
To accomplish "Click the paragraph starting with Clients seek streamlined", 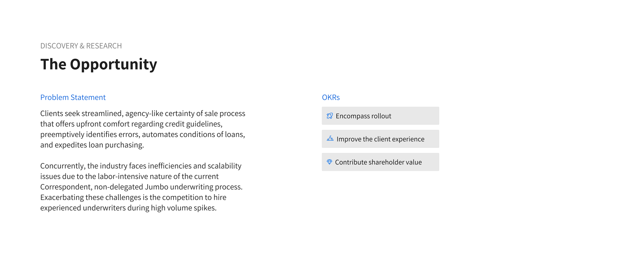I will pyautogui.click(x=143, y=129).
